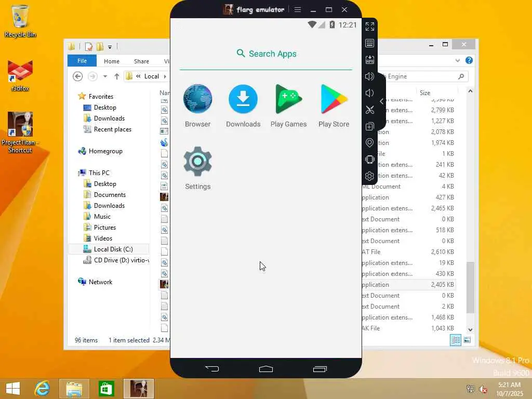This screenshot has height=399, width=532.
Task: Click the shake device icon in sidebar
Action: 369,159
